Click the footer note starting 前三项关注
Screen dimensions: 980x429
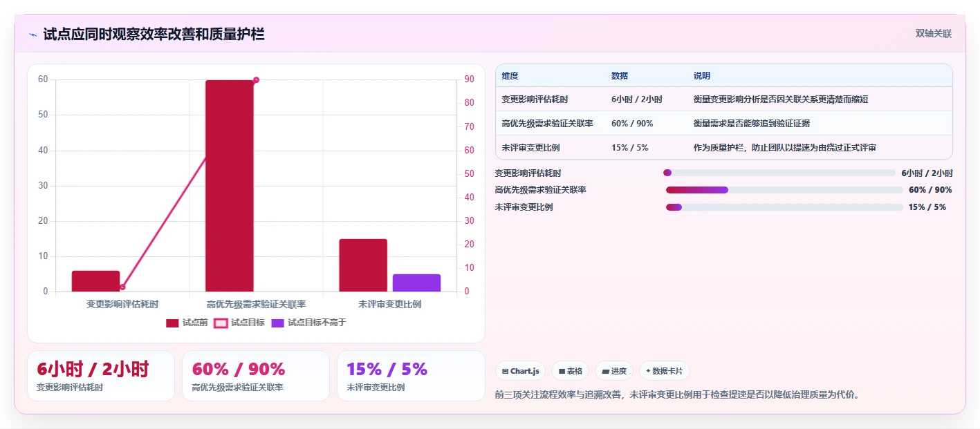click(x=678, y=395)
